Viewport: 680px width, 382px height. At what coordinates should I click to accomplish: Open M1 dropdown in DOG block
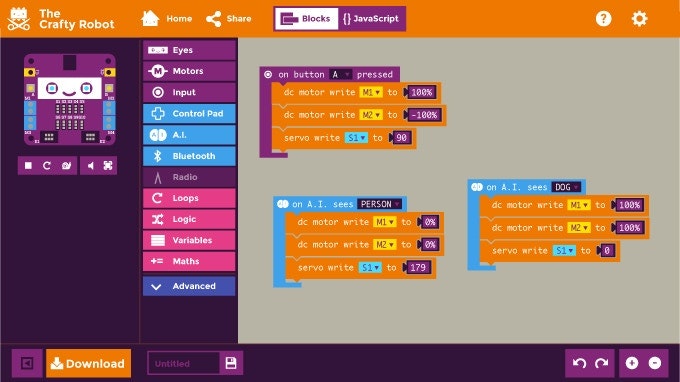pos(579,205)
